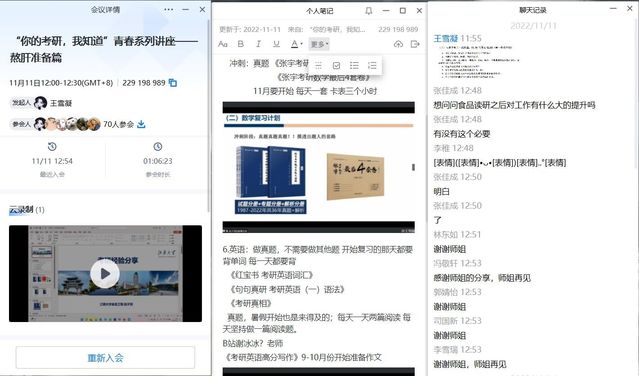Viewport: 639px width, 376px height.
Task: Click the note line 《句句真研 考研英语（一）语法》
Action: 287,289
